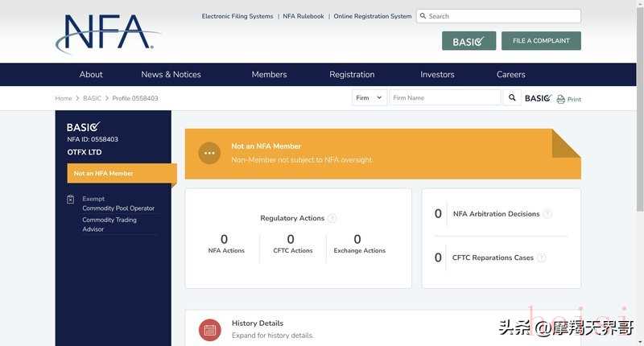The width and height of the screenshot is (644, 346).
Task: Click the Exempt clipboard icon in sidebar
Action: click(71, 200)
